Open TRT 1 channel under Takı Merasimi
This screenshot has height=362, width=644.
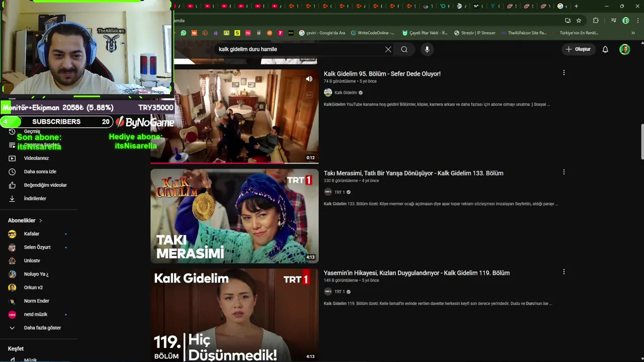pos(340,192)
